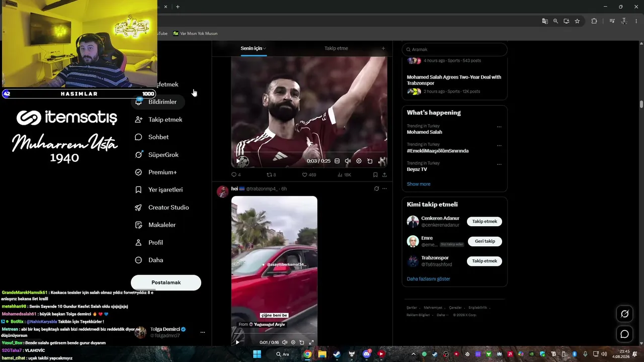The width and height of the screenshot is (644, 362).
Task: Open the Creator Studio rocket icon
Action: click(139, 208)
